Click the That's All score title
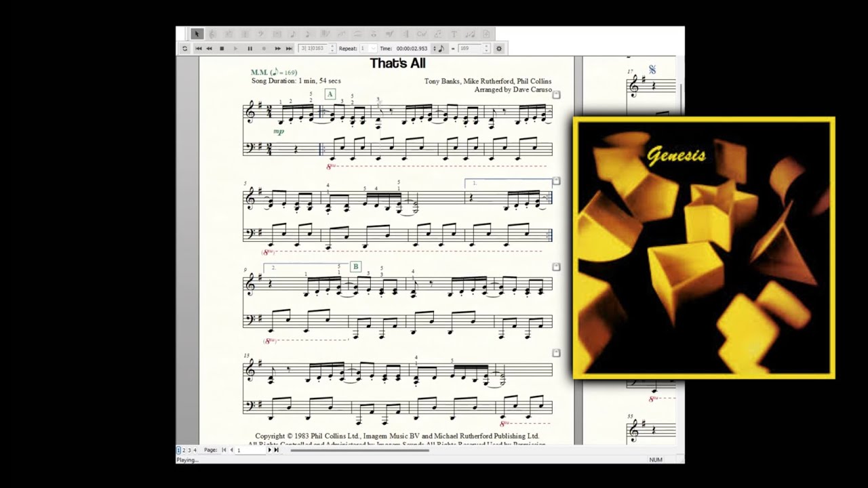 [397, 63]
